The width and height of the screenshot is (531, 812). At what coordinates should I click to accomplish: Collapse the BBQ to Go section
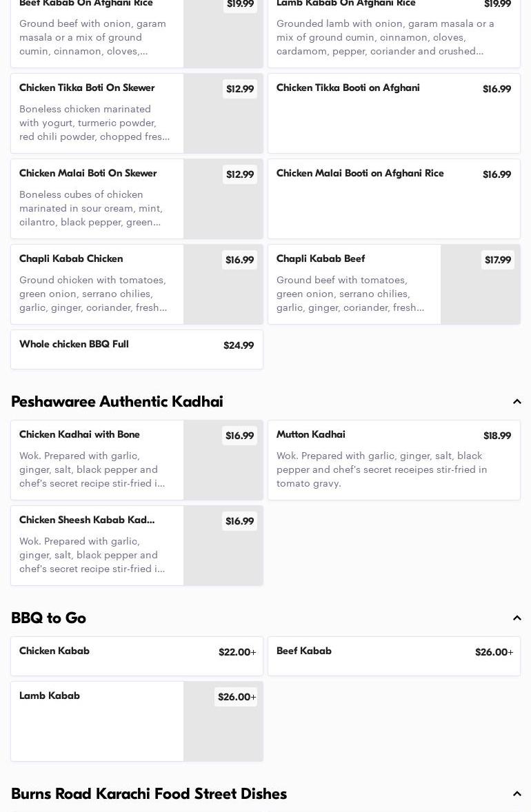coord(517,618)
